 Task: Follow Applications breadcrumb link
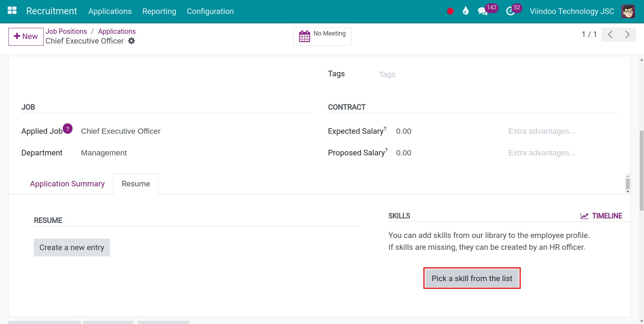117,31
